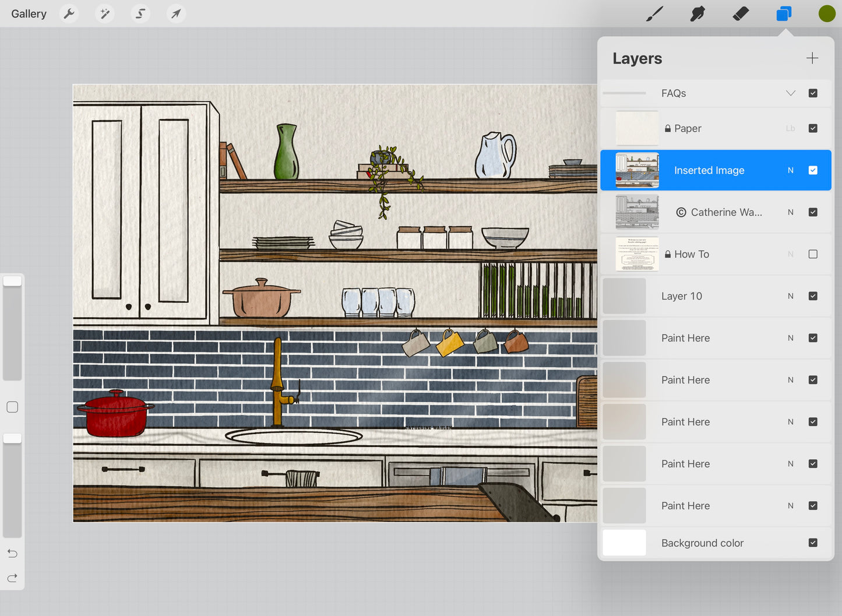
Task: Select the Paint brush tool
Action: click(654, 13)
